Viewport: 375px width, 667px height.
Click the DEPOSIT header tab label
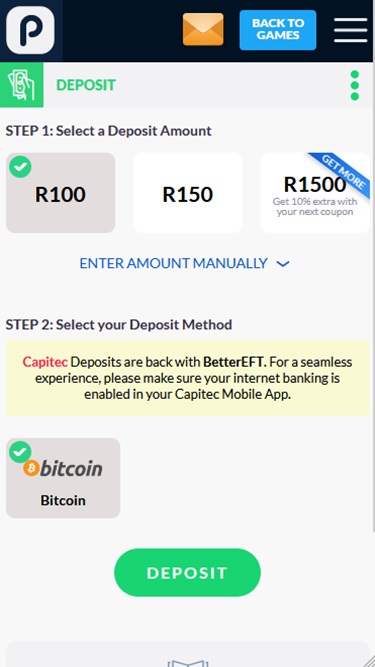pos(85,85)
